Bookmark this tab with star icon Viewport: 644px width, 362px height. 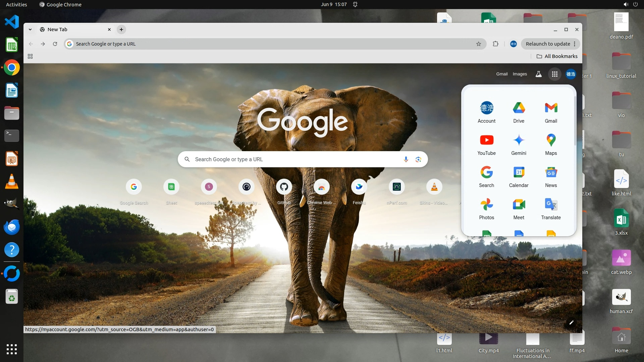[x=479, y=44]
